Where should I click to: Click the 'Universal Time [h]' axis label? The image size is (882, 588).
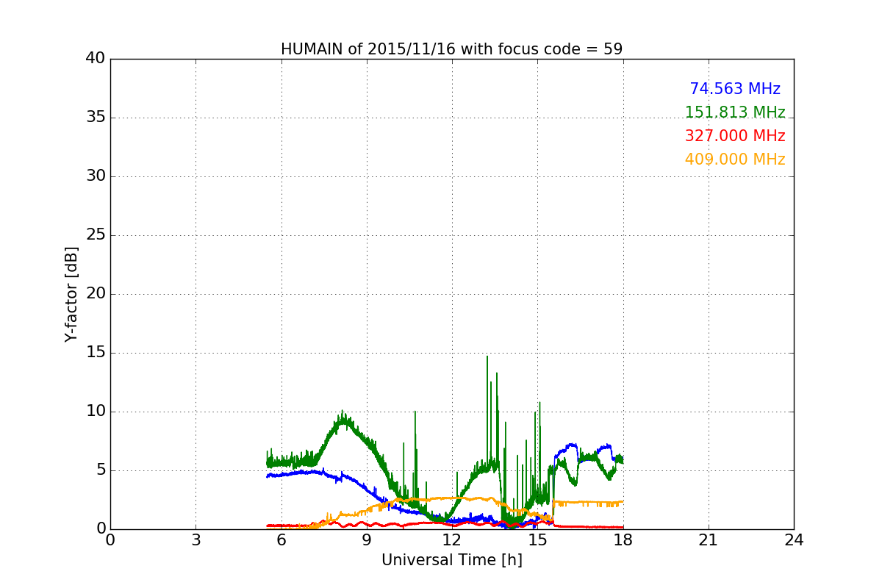(x=452, y=560)
